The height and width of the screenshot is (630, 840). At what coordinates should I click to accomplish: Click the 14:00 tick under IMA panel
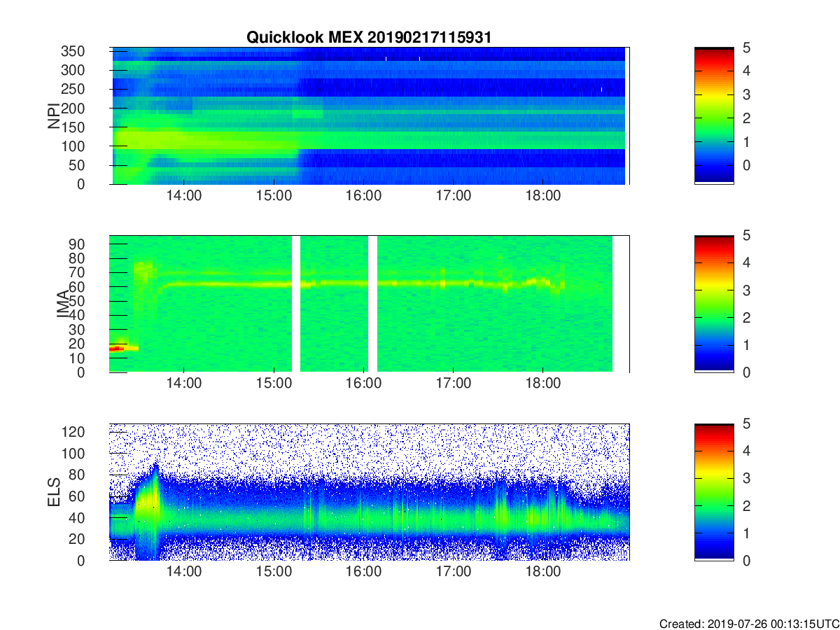(x=184, y=384)
